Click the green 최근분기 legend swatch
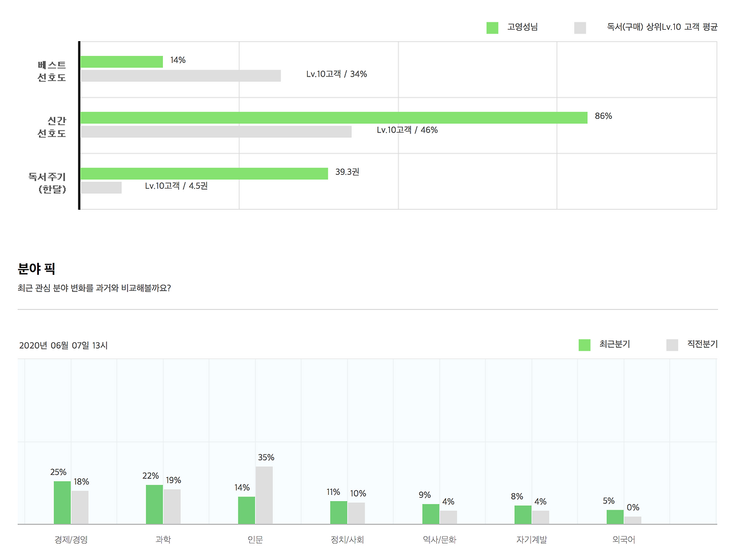The image size is (732, 560). pyautogui.click(x=584, y=345)
